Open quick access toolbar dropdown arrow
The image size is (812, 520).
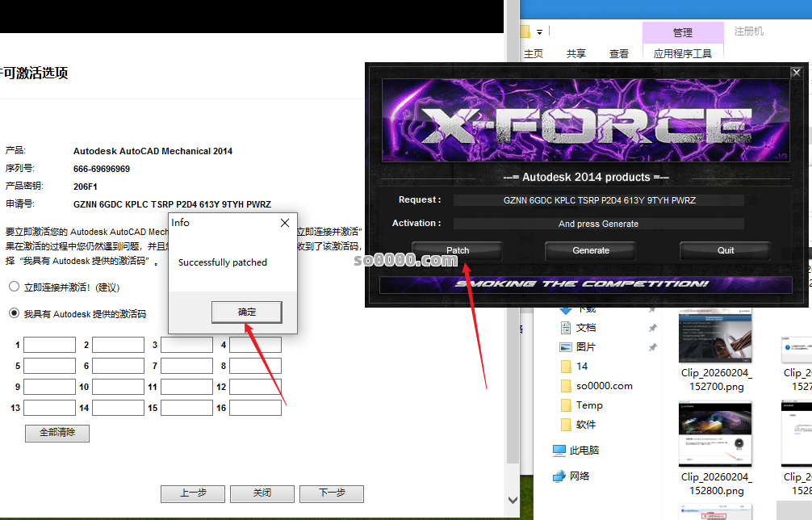(x=539, y=32)
